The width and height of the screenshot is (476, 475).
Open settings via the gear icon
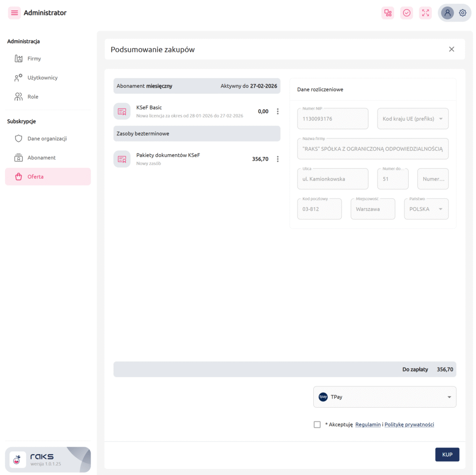coord(463,13)
